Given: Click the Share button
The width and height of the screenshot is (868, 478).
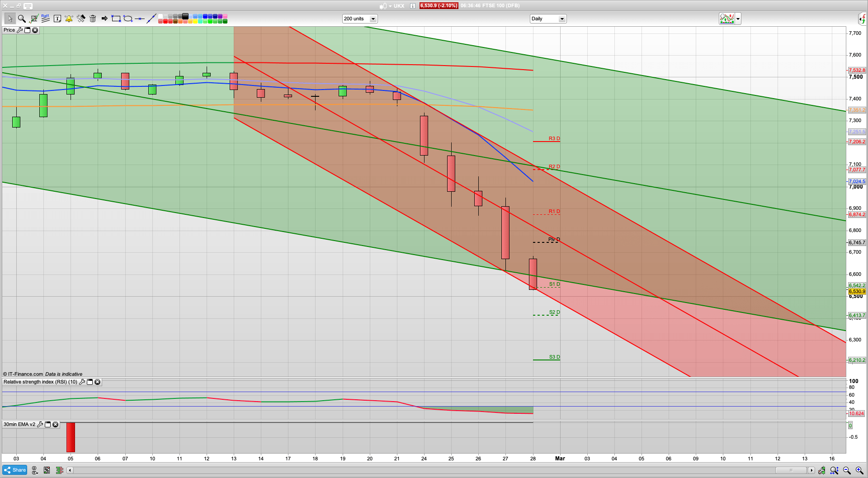Looking at the screenshot, I should (x=15, y=470).
